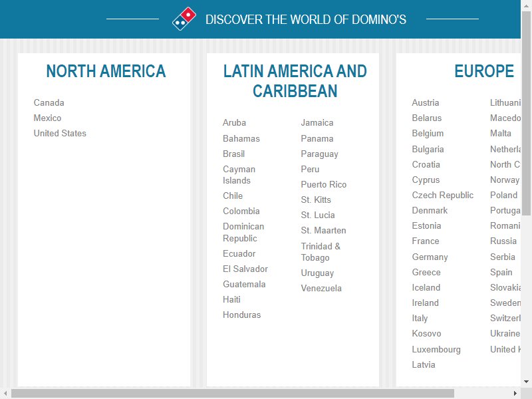Click the Colombia link
This screenshot has width=532, height=399.
[x=241, y=211]
